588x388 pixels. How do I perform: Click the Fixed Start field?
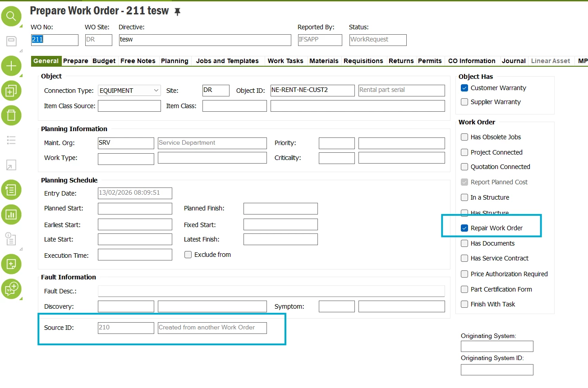(280, 224)
